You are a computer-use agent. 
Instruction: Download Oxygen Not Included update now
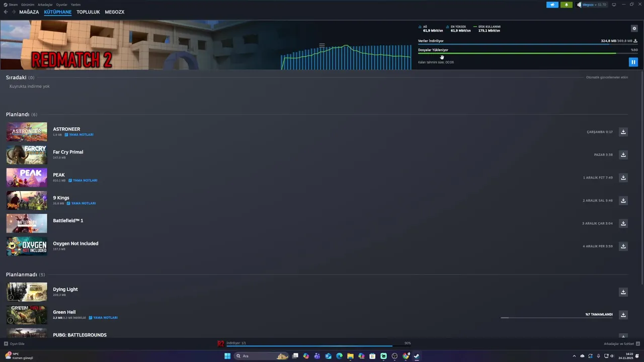[x=623, y=246]
